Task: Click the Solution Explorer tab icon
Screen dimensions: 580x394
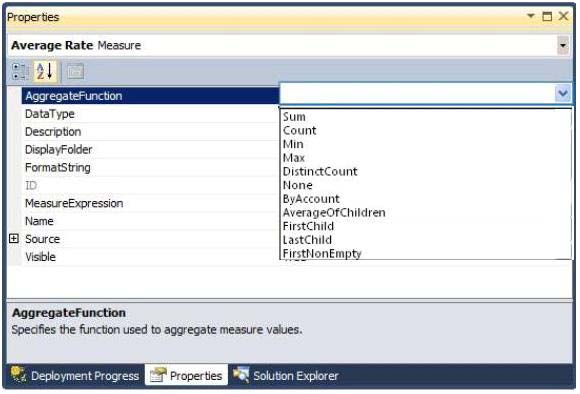Action: pyautogui.click(x=241, y=374)
